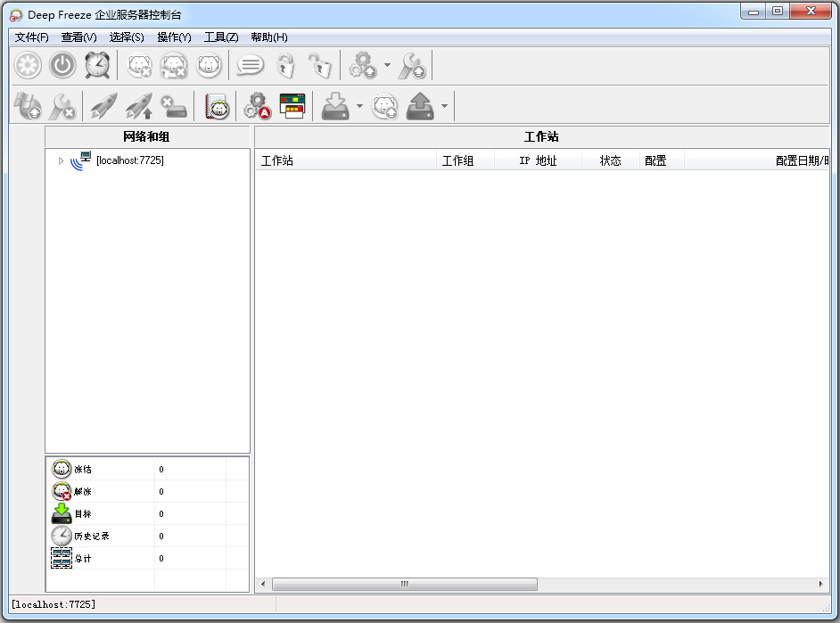Open the 工具(Z) menu
840x623 pixels.
tap(221, 37)
